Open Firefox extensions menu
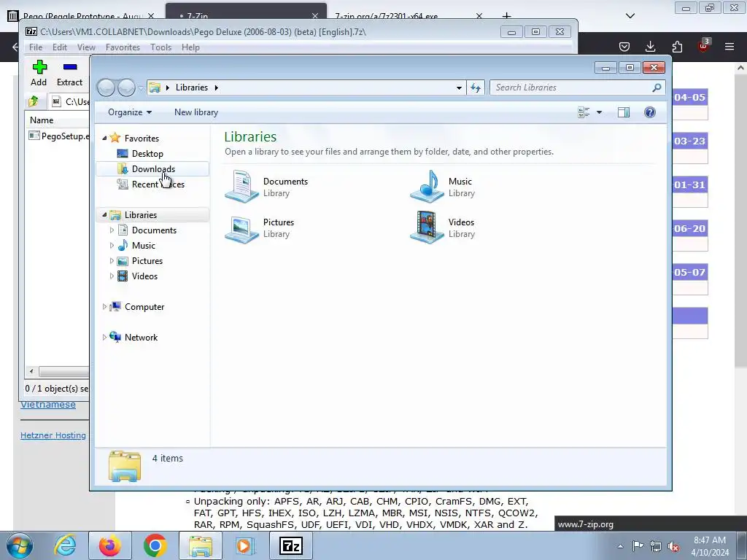Image resolution: width=747 pixels, height=560 pixels. point(677,47)
